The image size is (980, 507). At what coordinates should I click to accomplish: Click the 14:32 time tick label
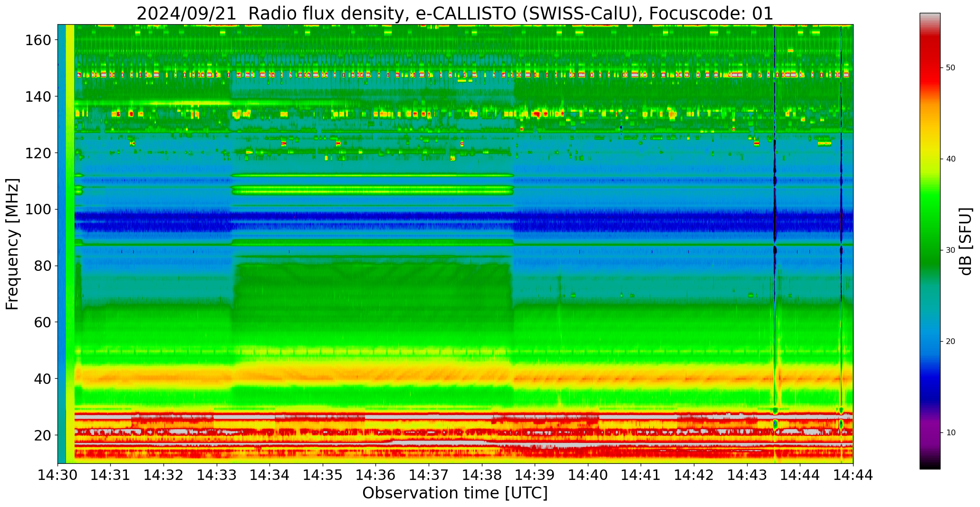(164, 475)
